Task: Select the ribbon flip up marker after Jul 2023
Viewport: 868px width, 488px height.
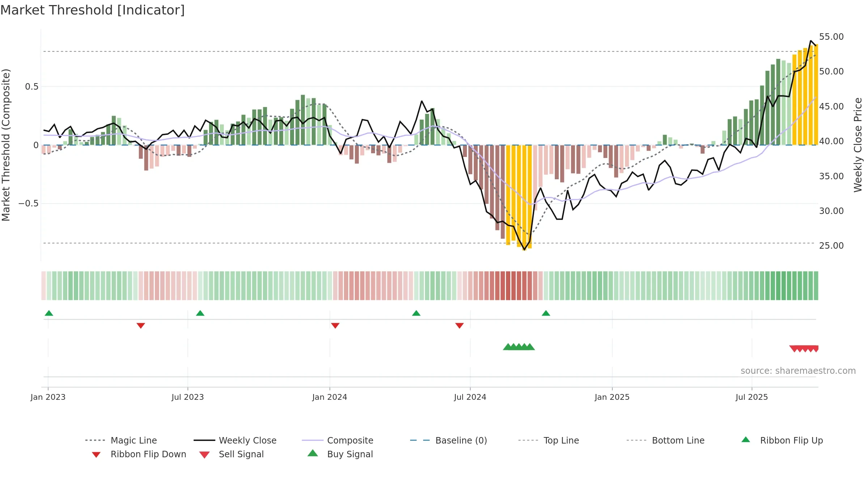Action: click(200, 313)
